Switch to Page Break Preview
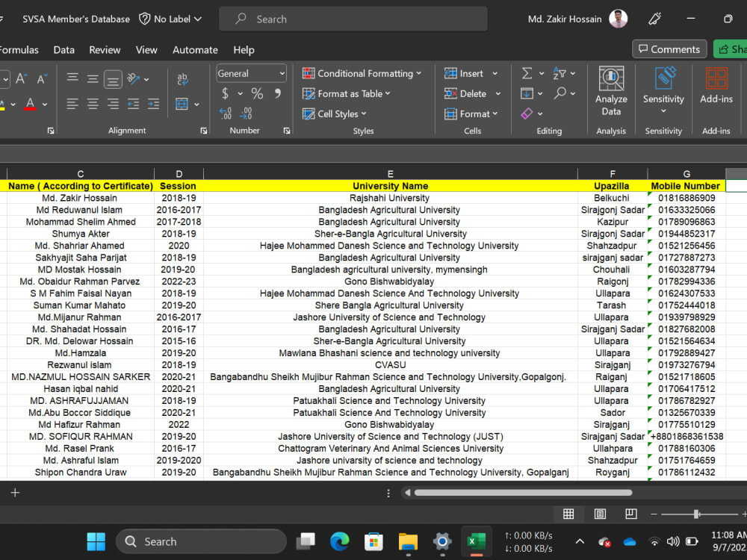The width and height of the screenshot is (747, 560). point(630,514)
